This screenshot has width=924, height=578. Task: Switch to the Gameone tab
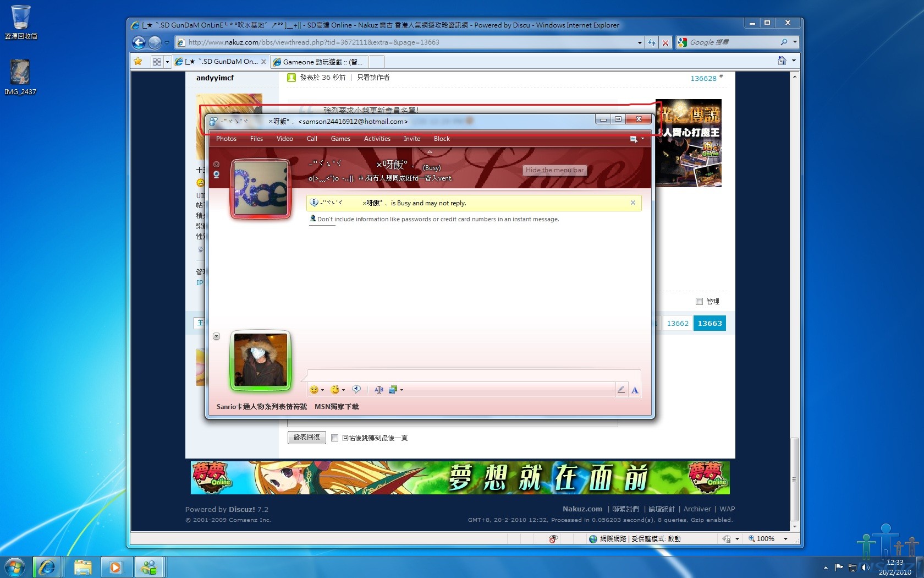pyautogui.click(x=319, y=62)
